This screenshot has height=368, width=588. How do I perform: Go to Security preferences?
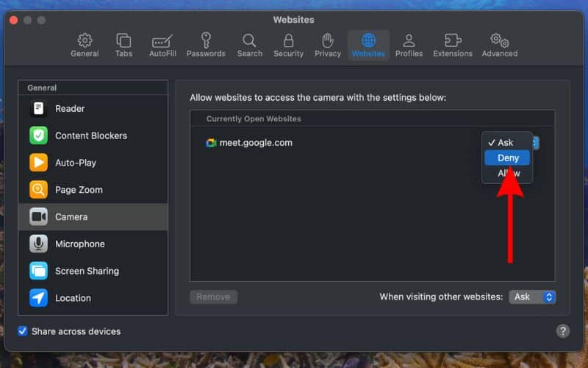point(288,44)
